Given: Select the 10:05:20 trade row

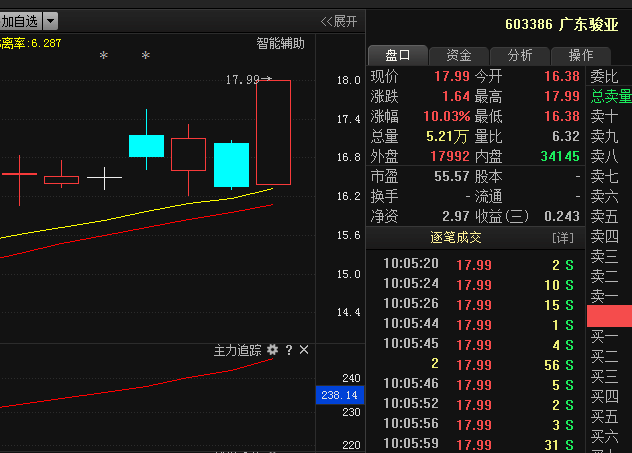Looking at the screenshot, I should click(x=476, y=265).
